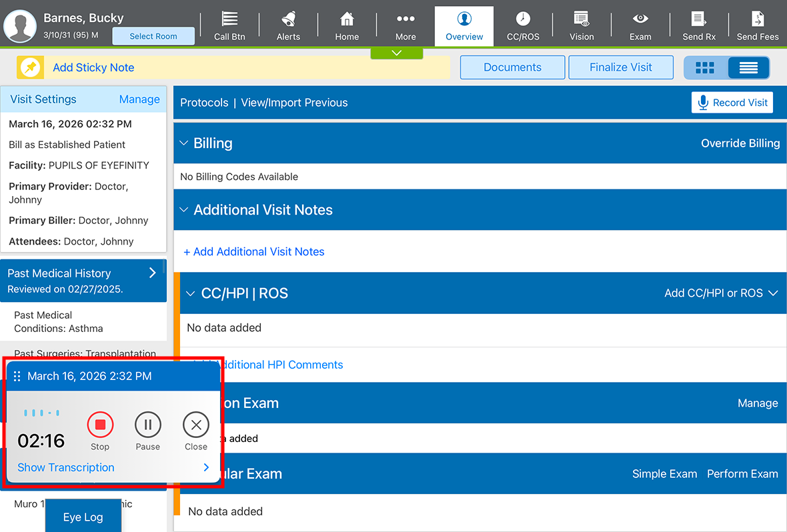Switch to list view layout
The image size is (787, 532).
pyautogui.click(x=748, y=67)
